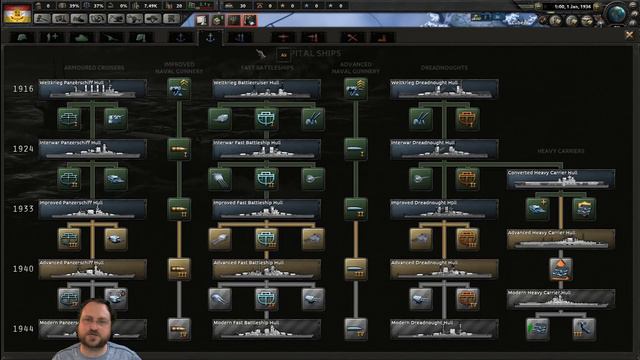
Task: Open air research tab with red plane icon
Action: click(x=283, y=38)
